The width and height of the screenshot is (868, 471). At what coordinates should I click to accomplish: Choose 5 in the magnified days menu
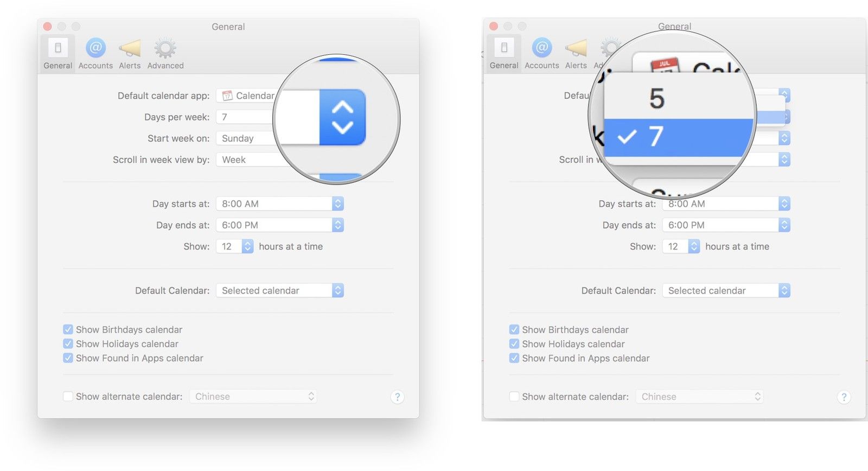coord(658,99)
